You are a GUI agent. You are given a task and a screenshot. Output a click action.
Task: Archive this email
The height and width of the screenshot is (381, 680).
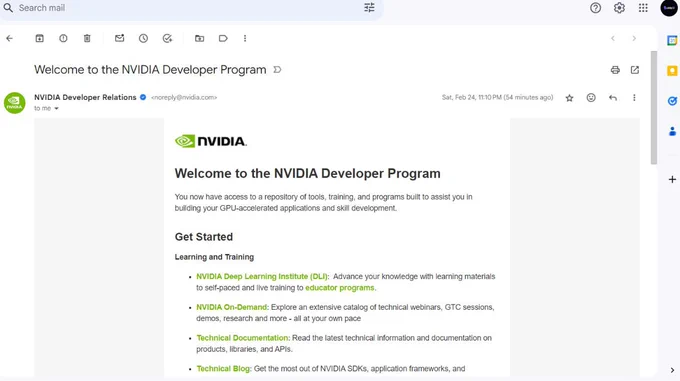click(39, 39)
